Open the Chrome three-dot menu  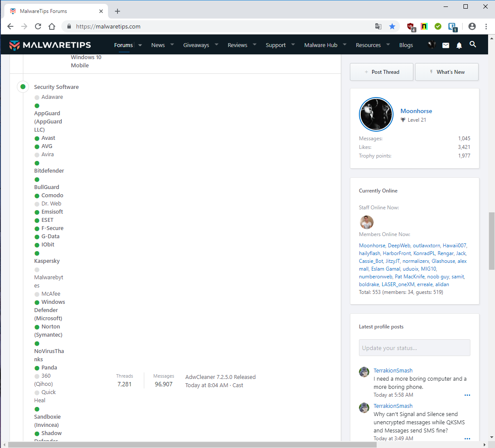coord(486,26)
